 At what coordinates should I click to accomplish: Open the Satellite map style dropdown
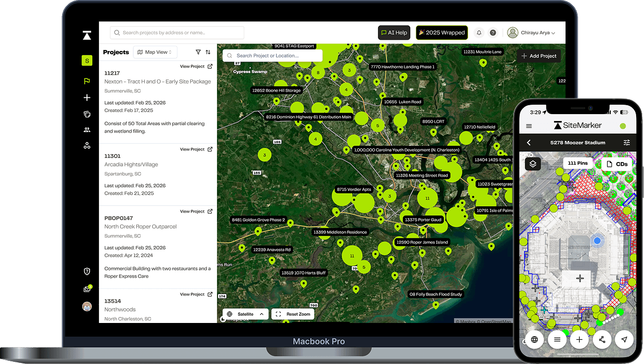(x=244, y=314)
